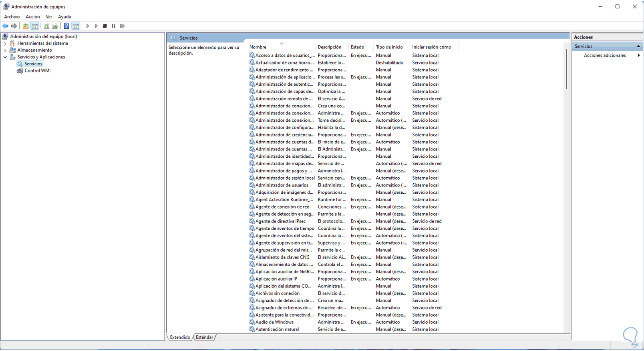The width and height of the screenshot is (644, 351).
Task: Open the Ver menu
Action: 49,17
